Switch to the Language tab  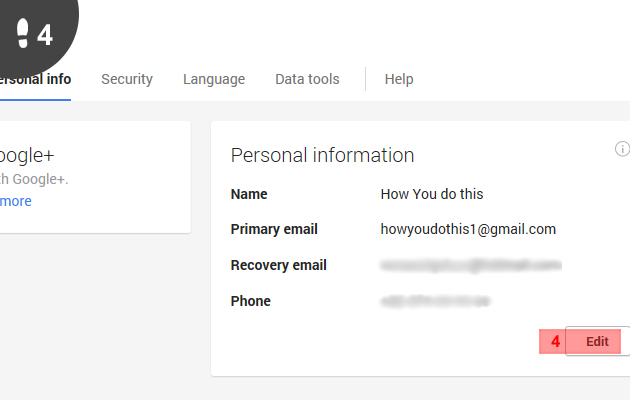[214, 79]
